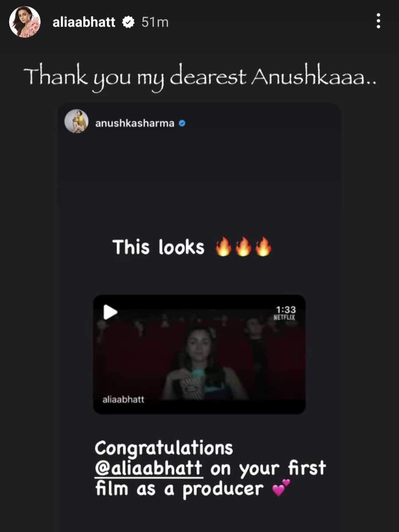Visit the anushkasharma username link
Viewport: 399px width, 532px height.
(135, 124)
